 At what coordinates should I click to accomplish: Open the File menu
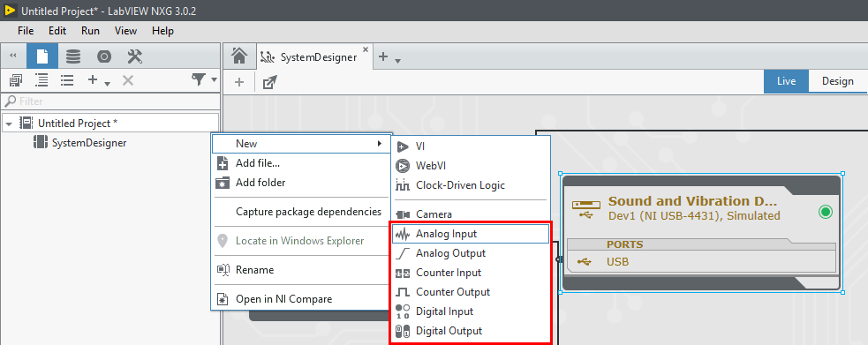[x=26, y=31]
